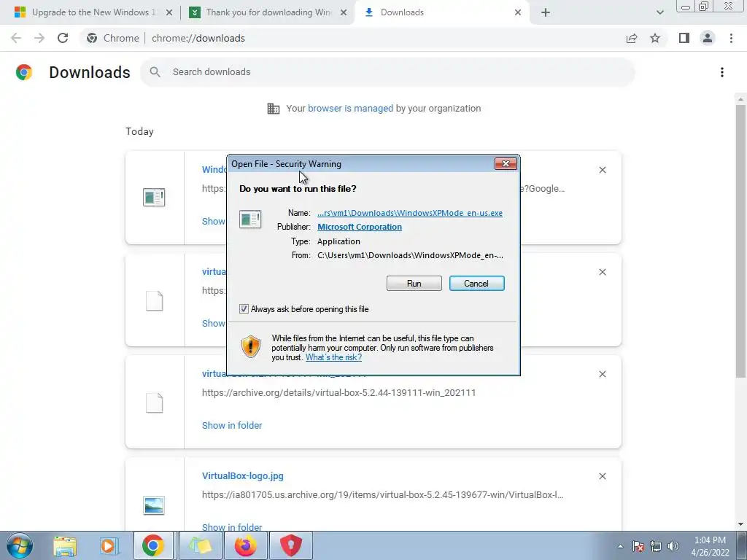Viewport: 747px width, 560px height.
Task: Go back to the previous page
Action: click(x=16, y=38)
